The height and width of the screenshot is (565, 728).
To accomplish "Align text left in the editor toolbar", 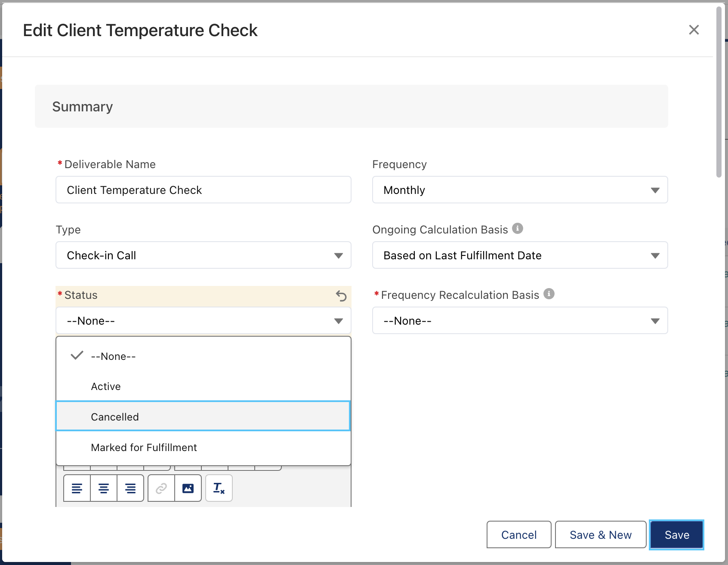I will point(77,488).
